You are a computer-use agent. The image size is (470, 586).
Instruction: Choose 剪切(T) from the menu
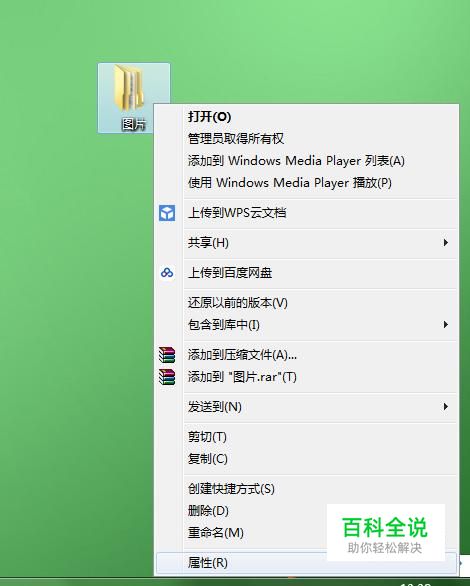(306, 437)
